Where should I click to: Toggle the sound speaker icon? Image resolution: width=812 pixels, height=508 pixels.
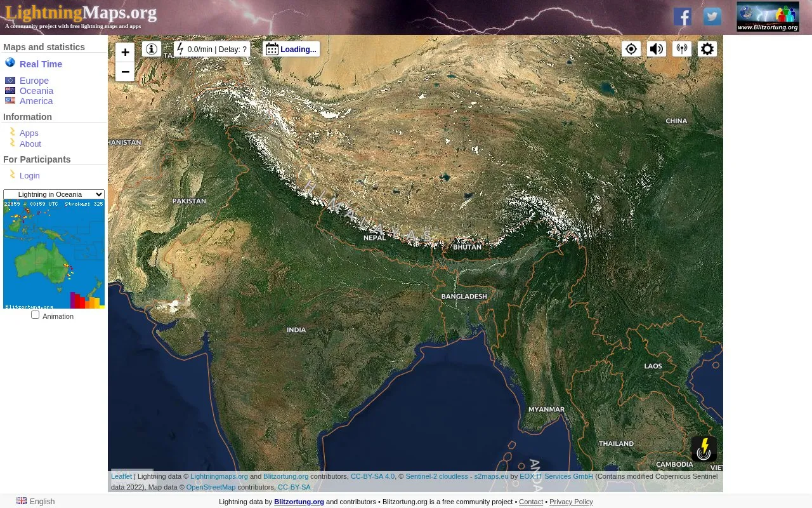click(x=657, y=49)
